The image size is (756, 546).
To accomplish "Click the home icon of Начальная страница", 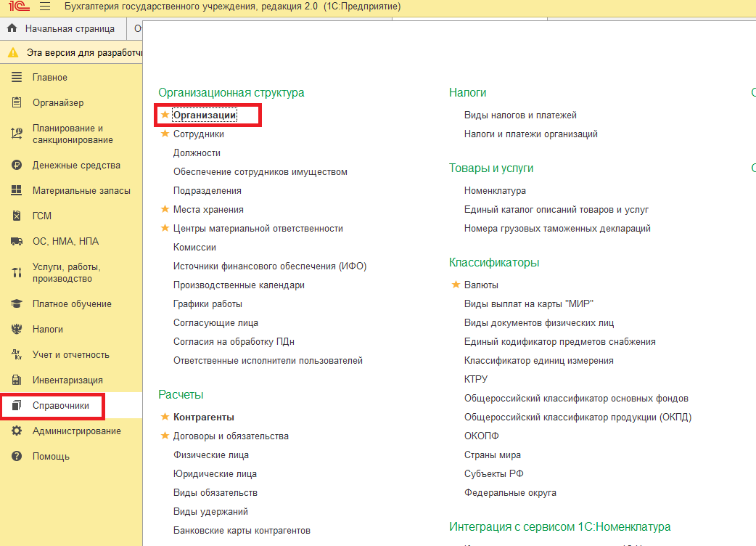I will (x=12, y=28).
